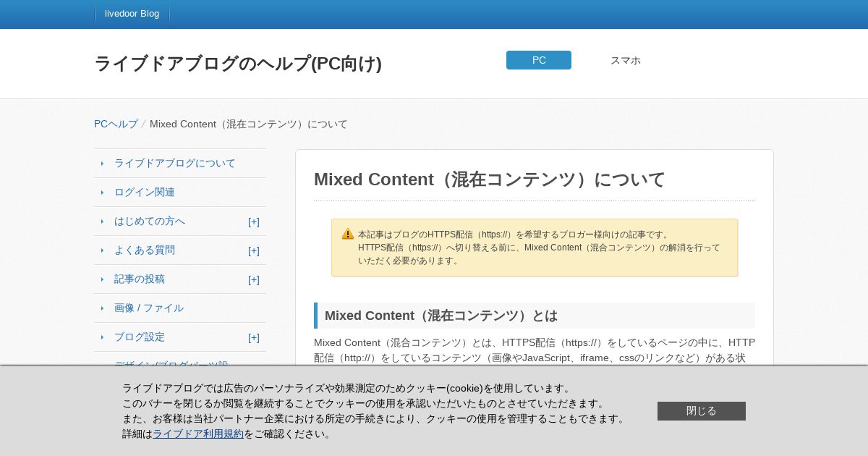Open はじめての方へ sidebar item

pyautogui.click(x=150, y=221)
